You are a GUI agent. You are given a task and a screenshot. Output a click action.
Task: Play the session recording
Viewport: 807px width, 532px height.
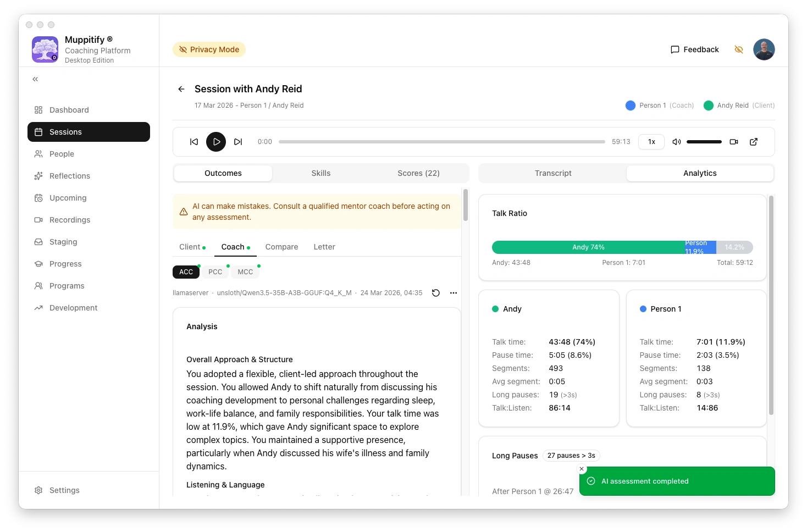click(x=216, y=142)
